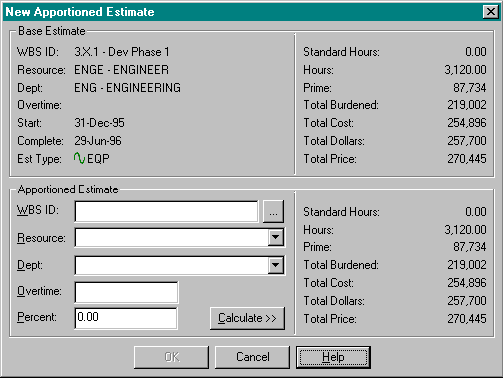Click inside the Resource combo box field
503x379 pixels.
point(172,237)
